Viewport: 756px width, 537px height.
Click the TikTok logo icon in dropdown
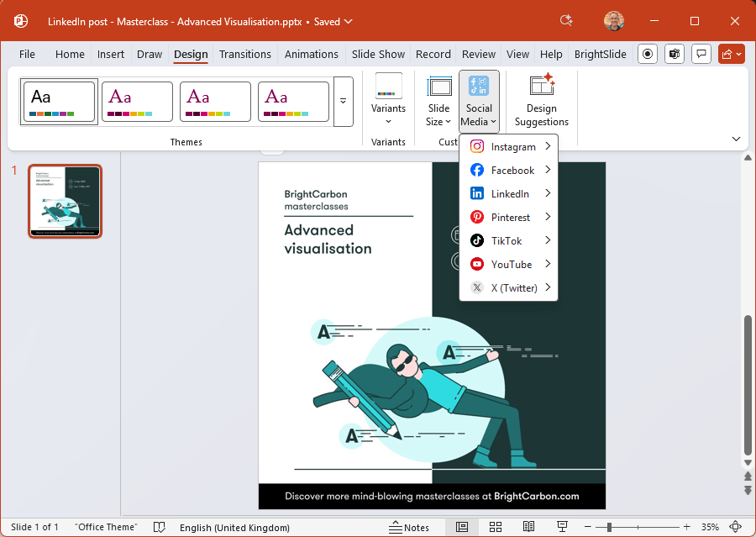pyautogui.click(x=477, y=240)
